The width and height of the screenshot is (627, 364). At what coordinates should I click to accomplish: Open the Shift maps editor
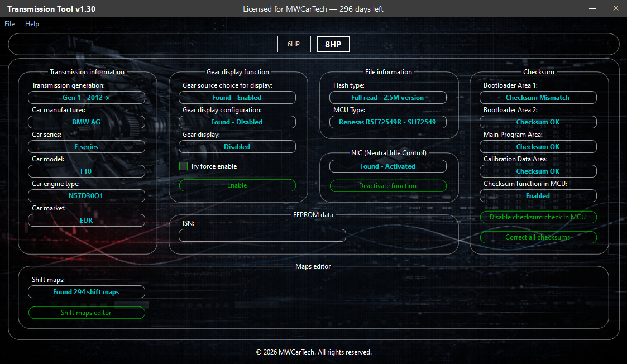87,313
